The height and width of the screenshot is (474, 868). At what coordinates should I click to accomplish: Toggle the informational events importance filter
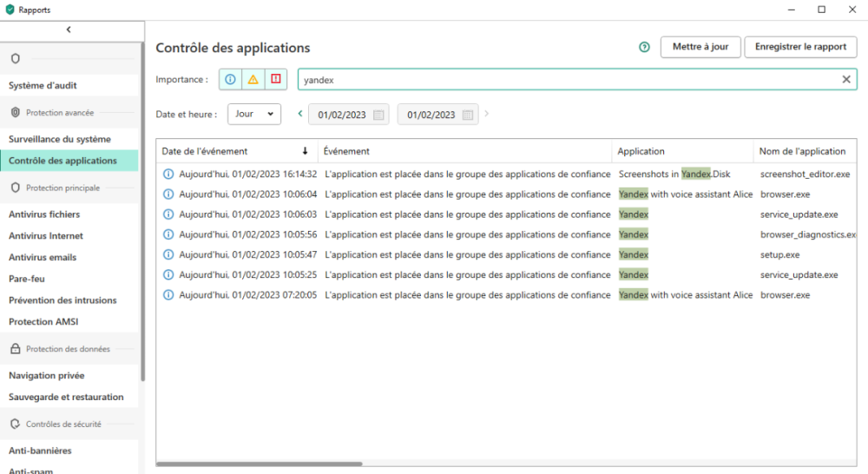point(230,79)
